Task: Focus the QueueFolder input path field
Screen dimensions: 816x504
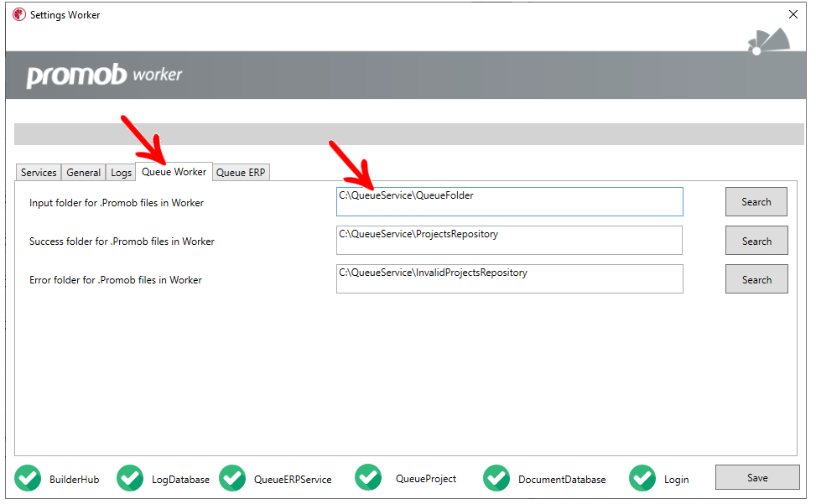Action: pyautogui.click(x=510, y=202)
